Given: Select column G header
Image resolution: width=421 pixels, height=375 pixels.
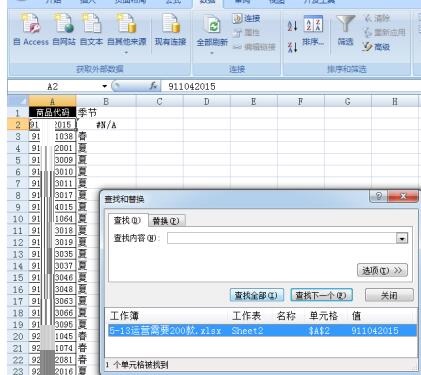Looking at the screenshot, I should click(348, 101).
